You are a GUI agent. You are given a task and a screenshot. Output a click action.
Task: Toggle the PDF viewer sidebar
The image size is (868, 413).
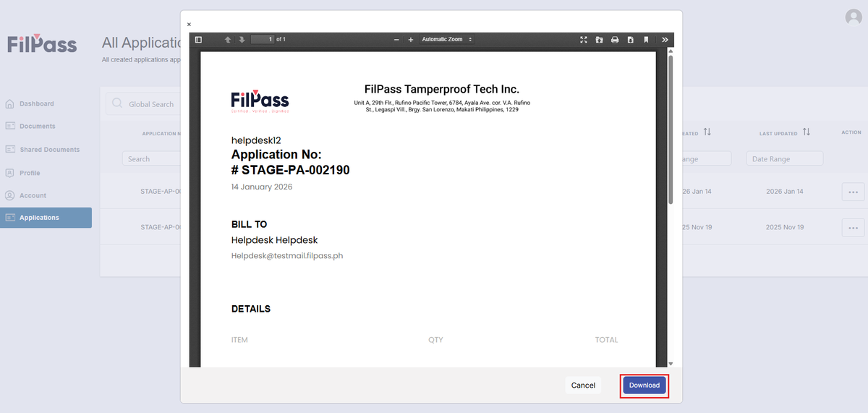199,40
